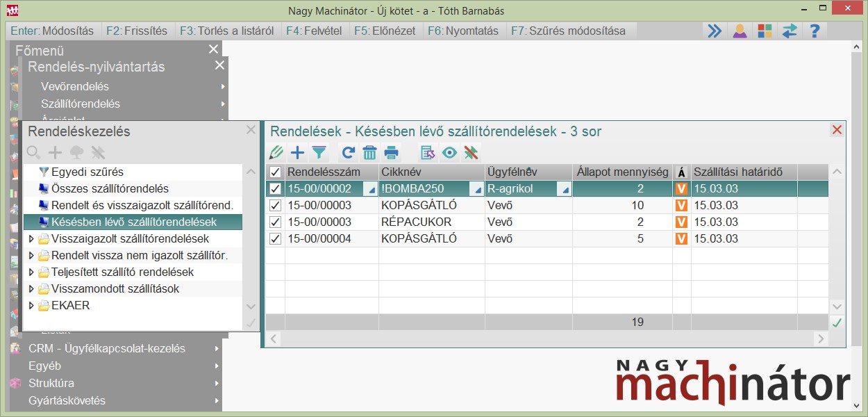Viewport: 868px width, 417px height.
Task: Close the Rendelés-nyilvántartás menu panel
Action: tap(219, 65)
